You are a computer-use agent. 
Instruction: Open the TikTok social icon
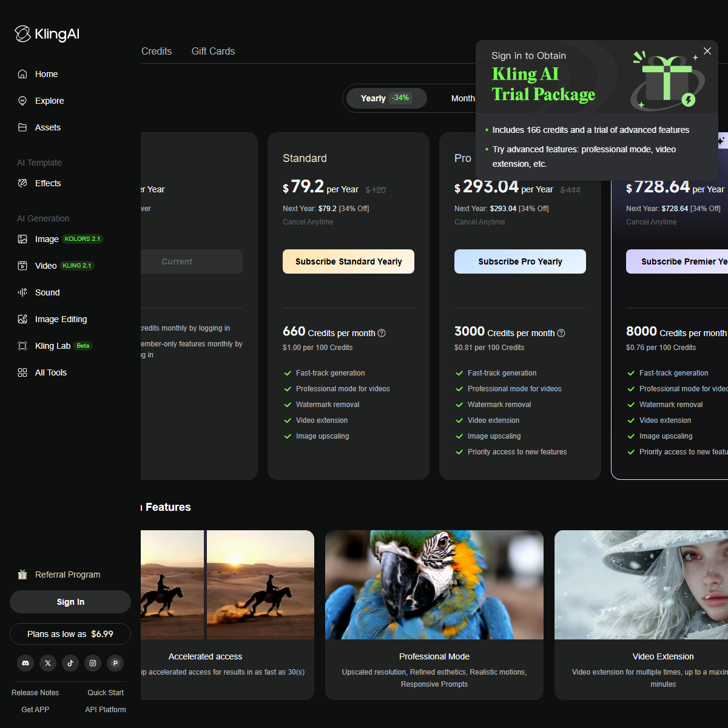tap(70, 663)
